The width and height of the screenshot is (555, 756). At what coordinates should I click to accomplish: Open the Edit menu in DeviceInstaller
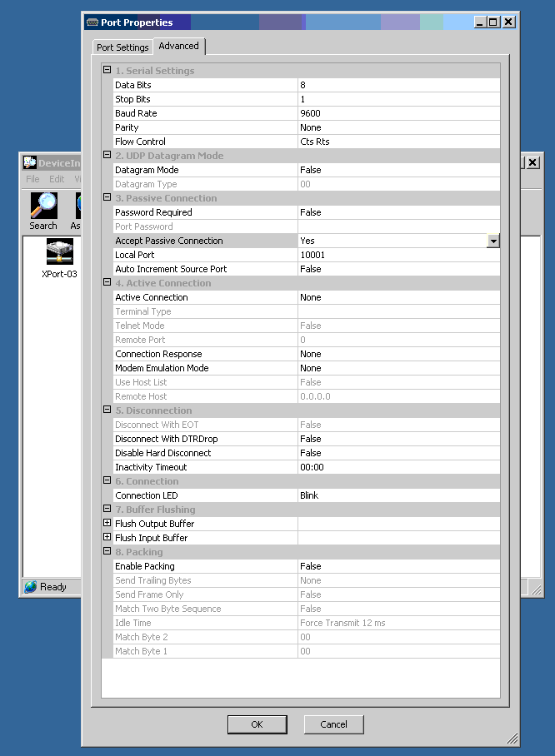57,179
